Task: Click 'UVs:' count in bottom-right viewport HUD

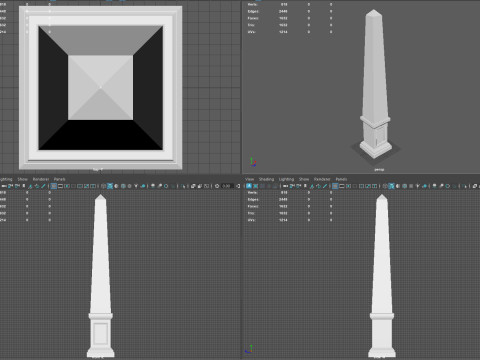Action: tap(283, 220)
